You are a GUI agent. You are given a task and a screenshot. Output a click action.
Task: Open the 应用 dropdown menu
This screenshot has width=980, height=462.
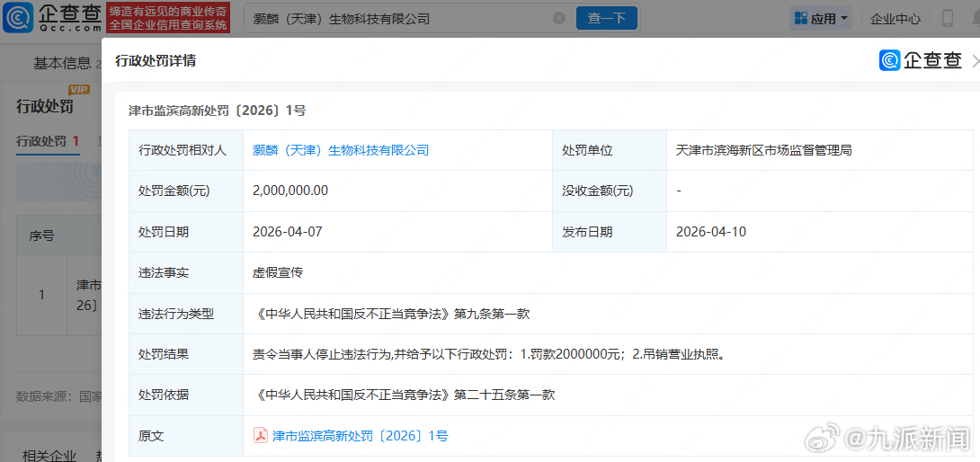[822, 19]
